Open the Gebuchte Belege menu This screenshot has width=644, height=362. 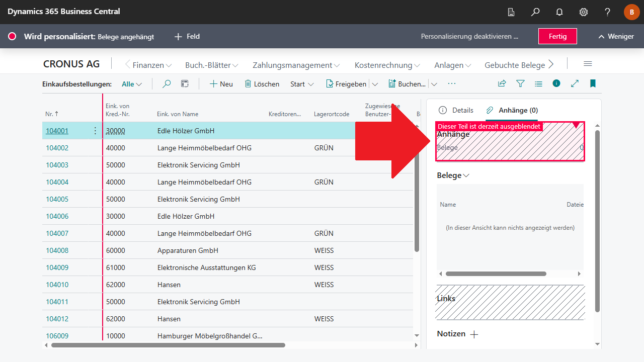pos(515,65)
